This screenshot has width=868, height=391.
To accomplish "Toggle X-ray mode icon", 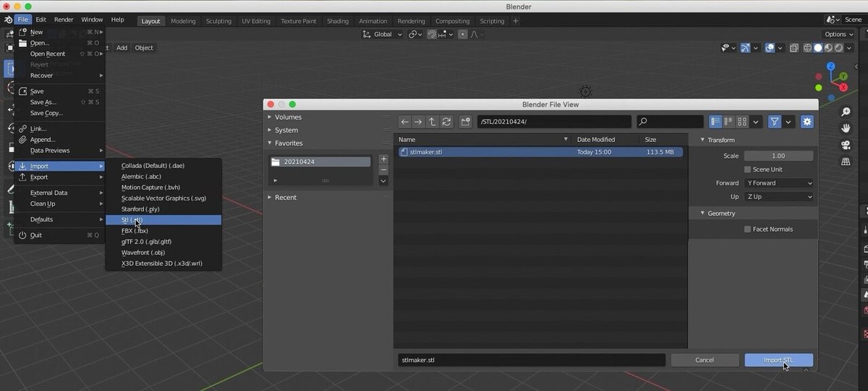I will (794, 48).
